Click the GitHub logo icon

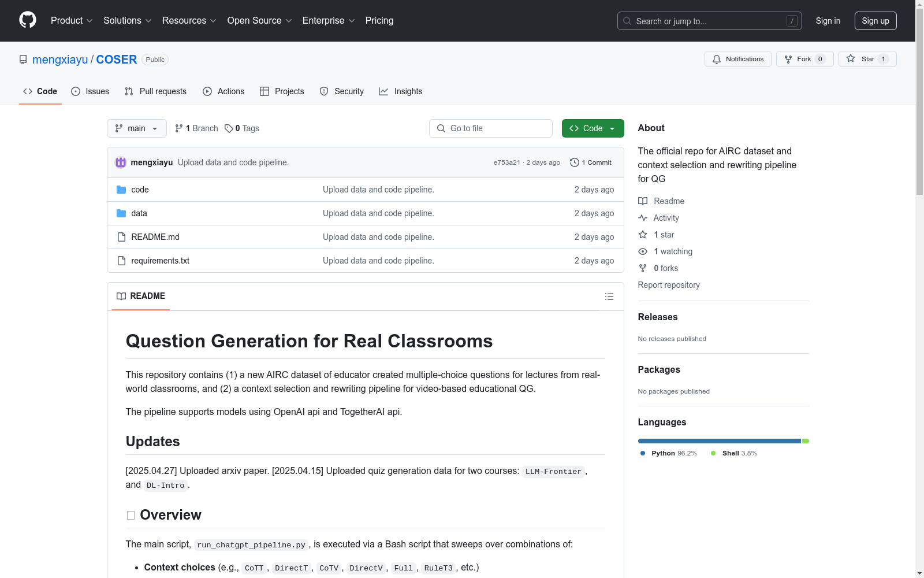(x=28, y=20)
